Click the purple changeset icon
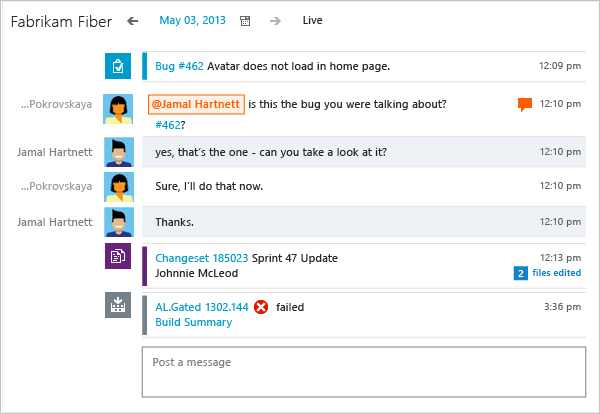Viewport: 600px width, 414px height. [118, 256]
